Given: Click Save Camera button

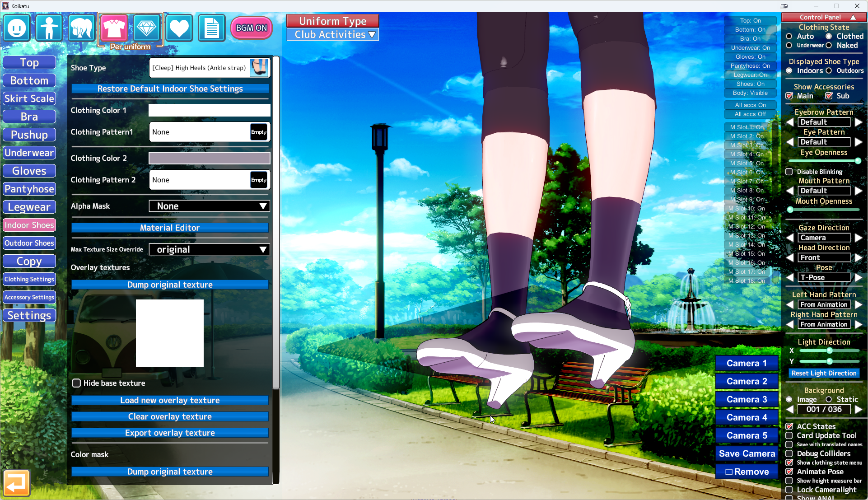Looking at the screenshot, I should 747,453.
